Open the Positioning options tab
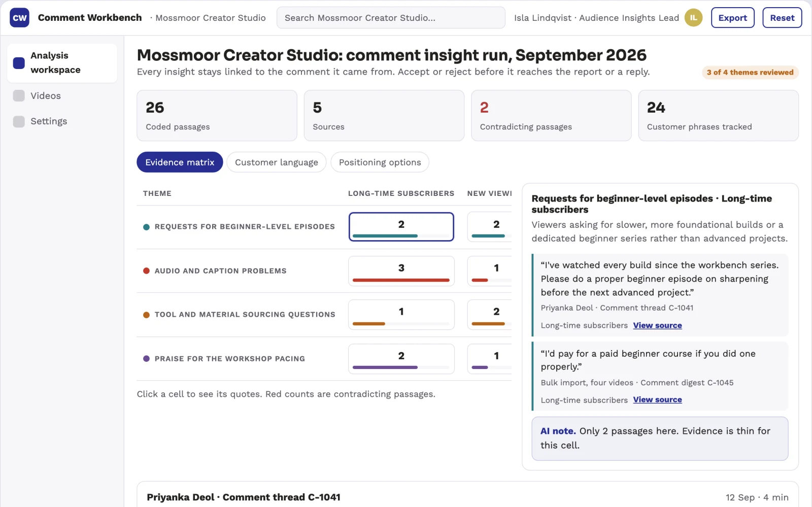 coord(380,162)
